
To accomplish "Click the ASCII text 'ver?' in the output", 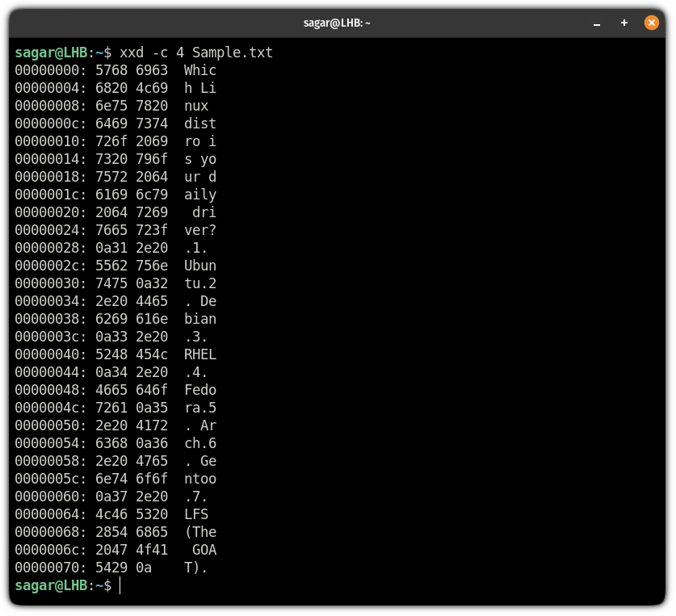I will coord(200,230).
